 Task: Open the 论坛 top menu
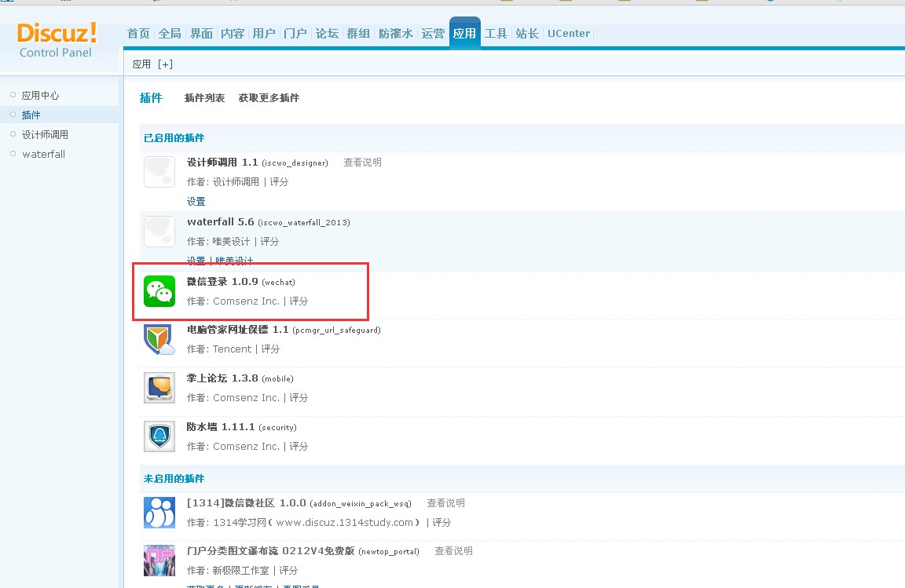click(x=327, y=34)
